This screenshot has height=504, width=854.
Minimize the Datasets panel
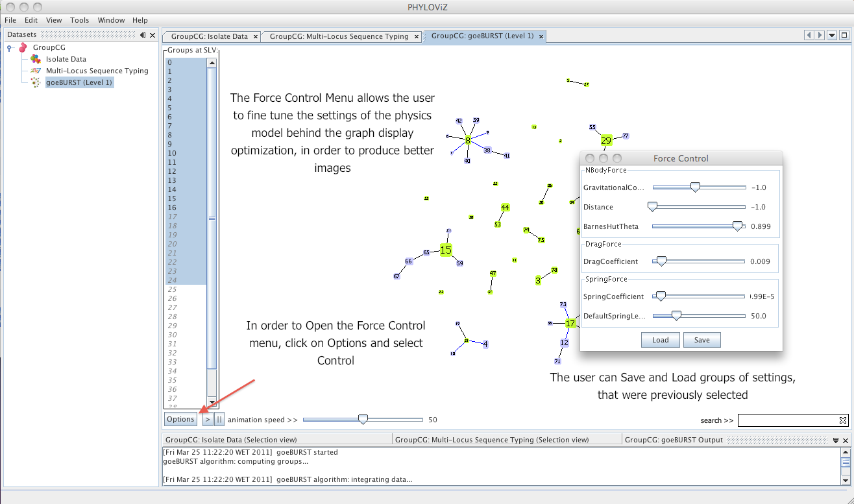point(143,35)
